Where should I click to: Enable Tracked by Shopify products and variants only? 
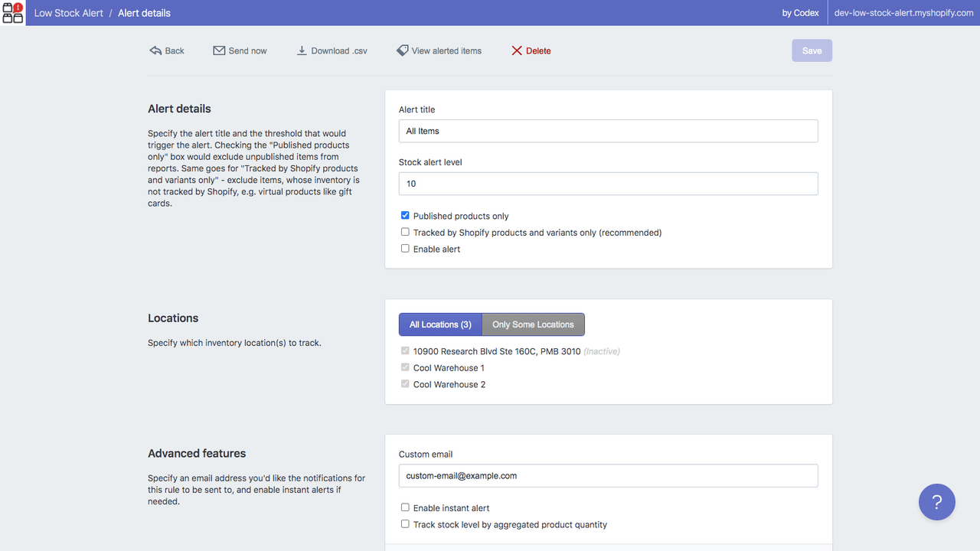point(405,232)
